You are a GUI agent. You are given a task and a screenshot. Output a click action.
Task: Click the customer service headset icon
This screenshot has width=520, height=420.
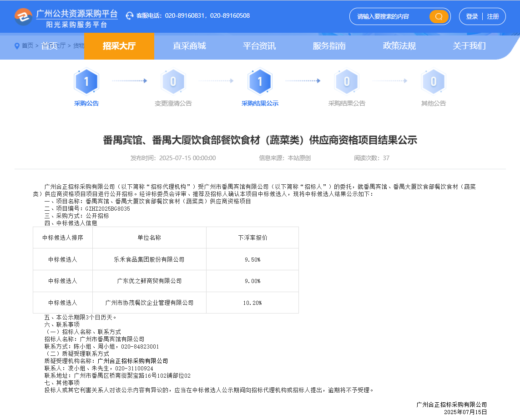pyautogui.click(x=130, y=16)
